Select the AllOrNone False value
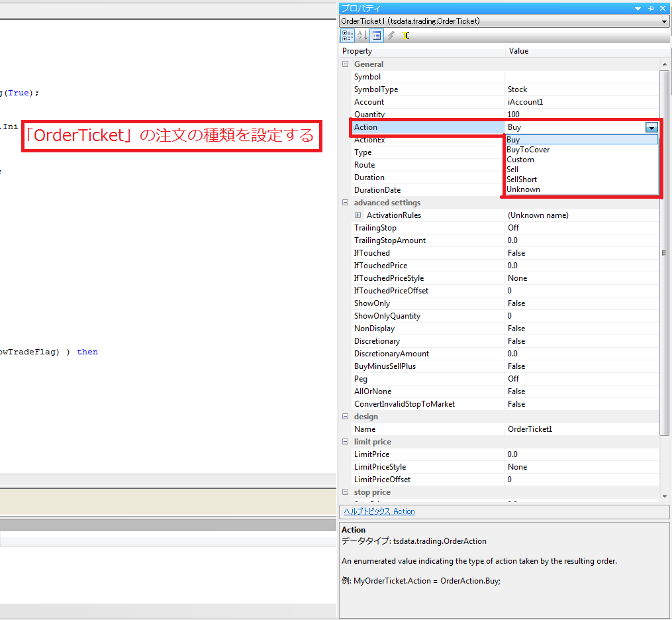Screen dimensions: 672x620 coord(582,391)
